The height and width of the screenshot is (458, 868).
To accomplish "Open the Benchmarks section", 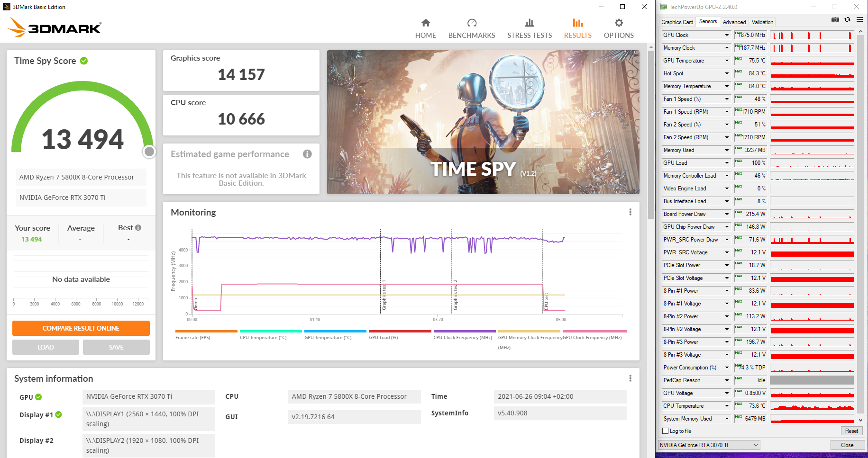I will pyautogui.click(x=471, y=28).
